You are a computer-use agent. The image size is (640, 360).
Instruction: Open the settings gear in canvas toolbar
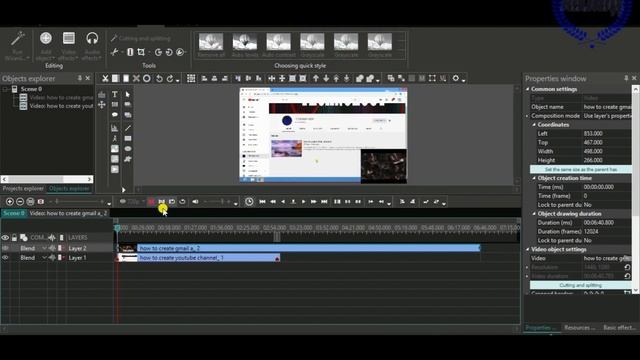point(456,78)
